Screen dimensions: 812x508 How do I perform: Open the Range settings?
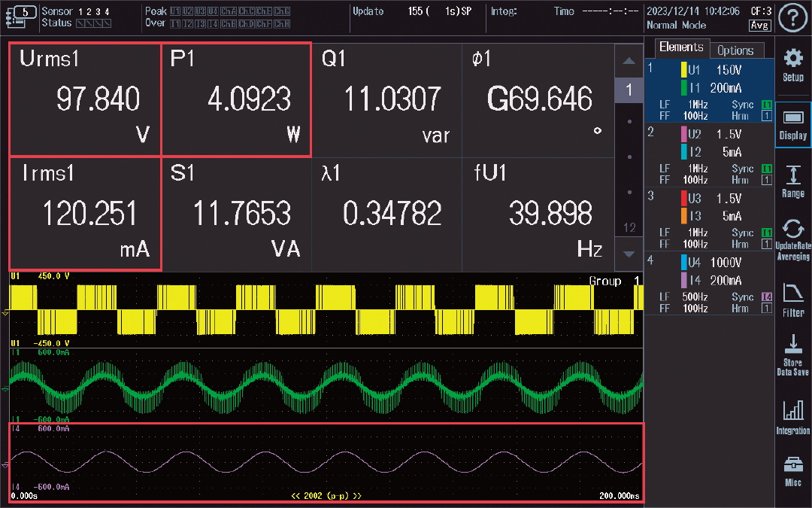793,181
